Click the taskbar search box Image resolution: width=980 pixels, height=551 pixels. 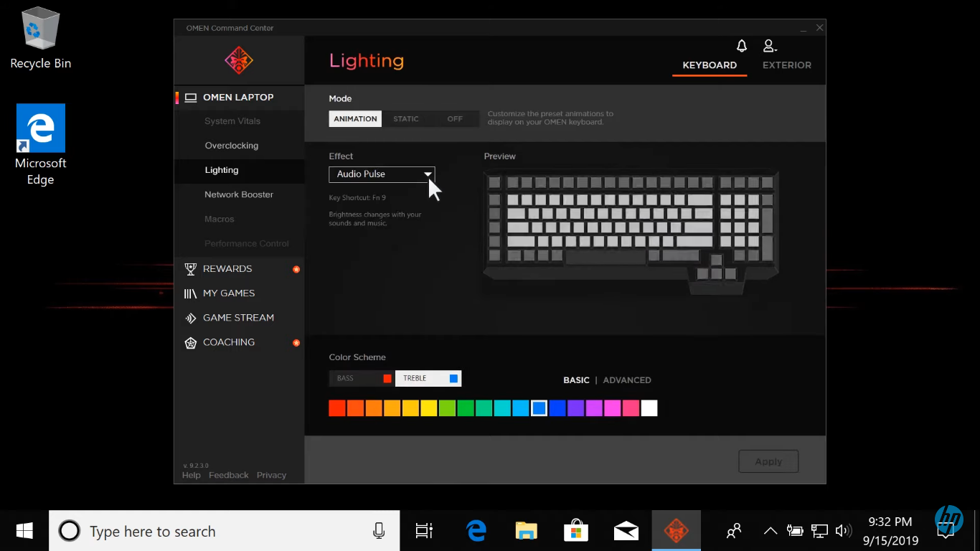tap(225, 531)
